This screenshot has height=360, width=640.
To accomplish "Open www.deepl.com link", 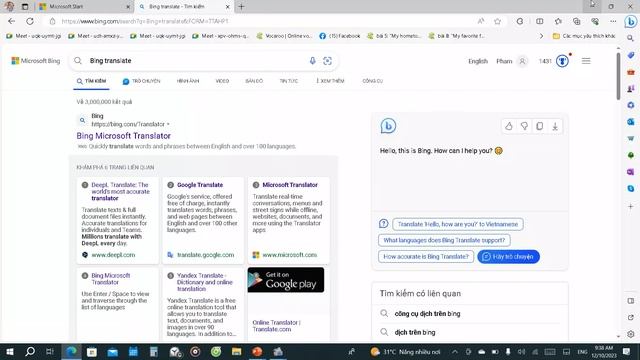I will click(x=113, y=255).
